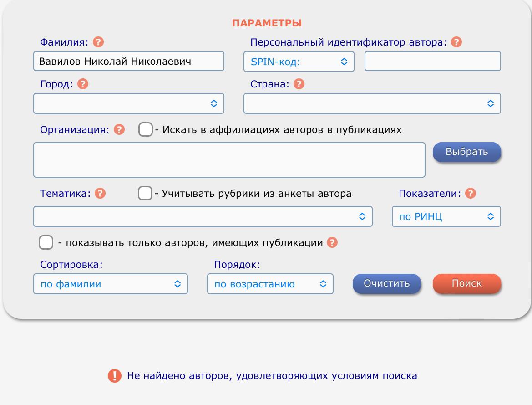Open help icon beside Показатели
This screenshot has width=532, height=405.
click(x=471, y=194)
